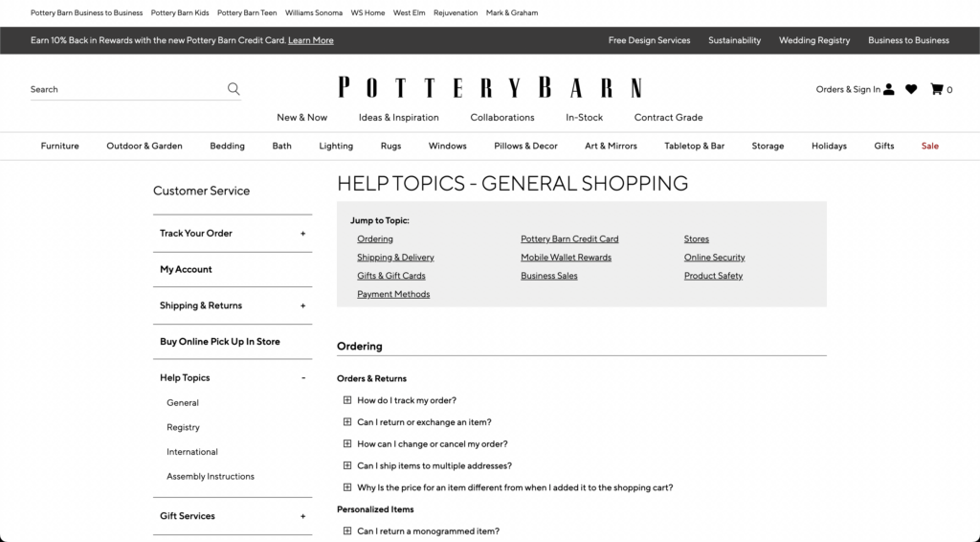Image resolution: width=980 pixels, height=542 pixels.
Task: Click the search magnifier icon
Action: 234,89
